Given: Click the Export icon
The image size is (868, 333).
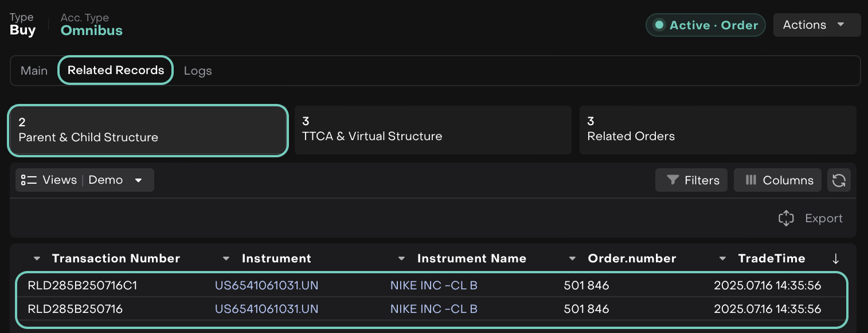Looking at the screenshot, I should [x=786, y=218].
